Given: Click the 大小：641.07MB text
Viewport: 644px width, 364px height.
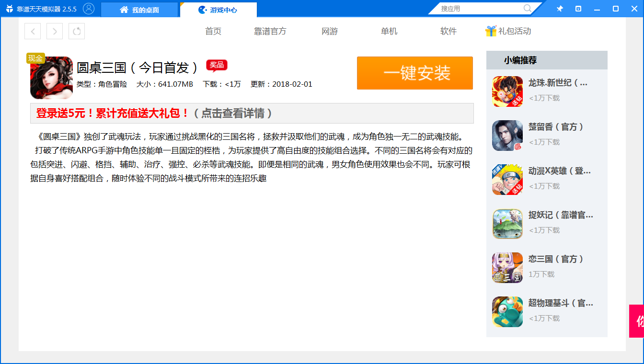Looking at the screenshot, I should point(165,84).
